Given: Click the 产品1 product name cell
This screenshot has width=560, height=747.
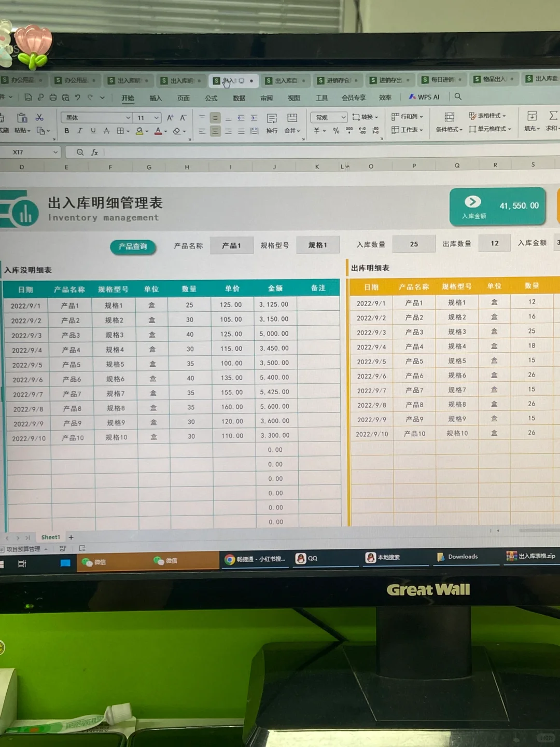Looking at the screenshot, I should (231, 245).
